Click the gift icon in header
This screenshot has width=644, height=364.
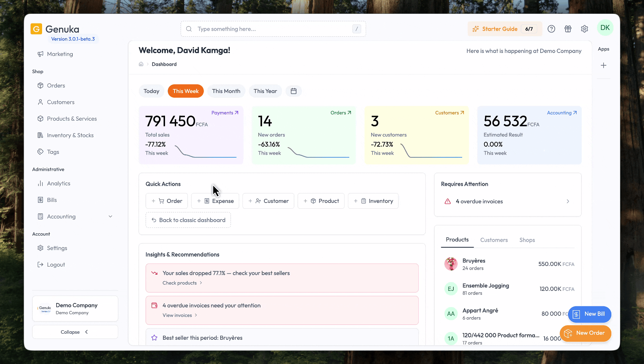568,29
